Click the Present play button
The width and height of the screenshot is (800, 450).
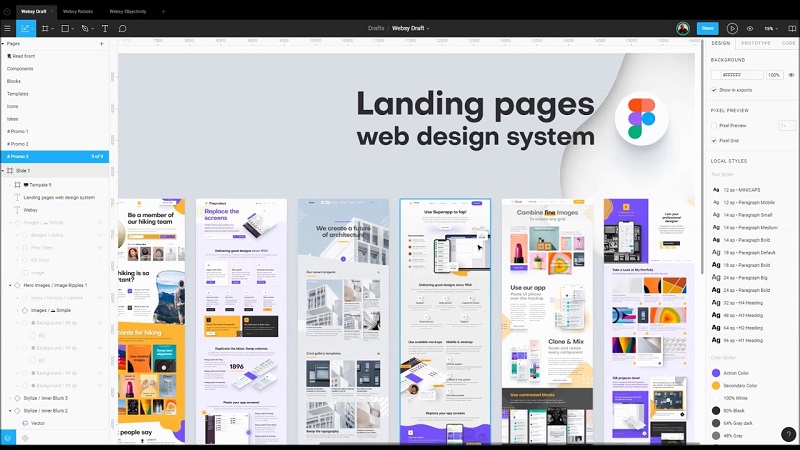[x=732, y=29]
